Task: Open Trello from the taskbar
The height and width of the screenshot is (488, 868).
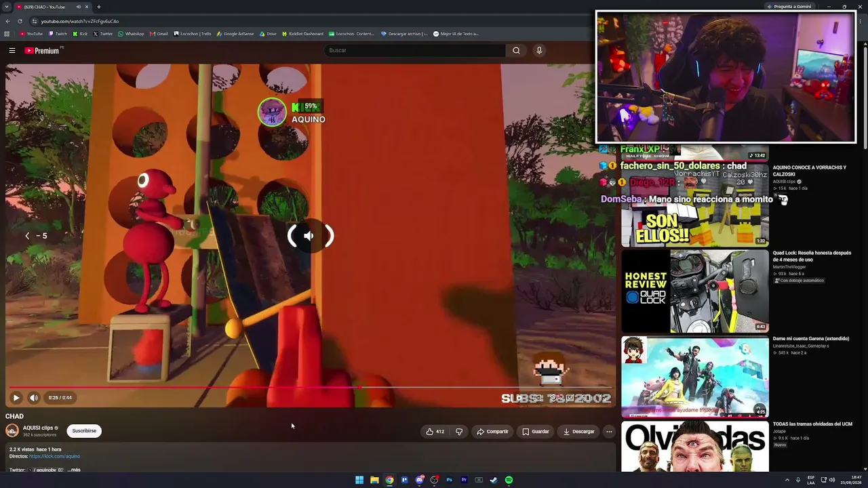Action: click(404, 480)
